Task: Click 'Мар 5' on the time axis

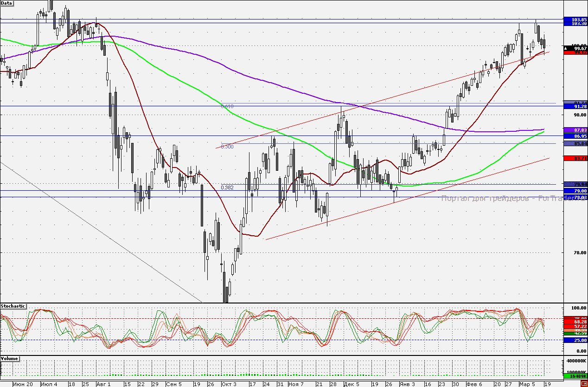Action: (x=527, y=384)
